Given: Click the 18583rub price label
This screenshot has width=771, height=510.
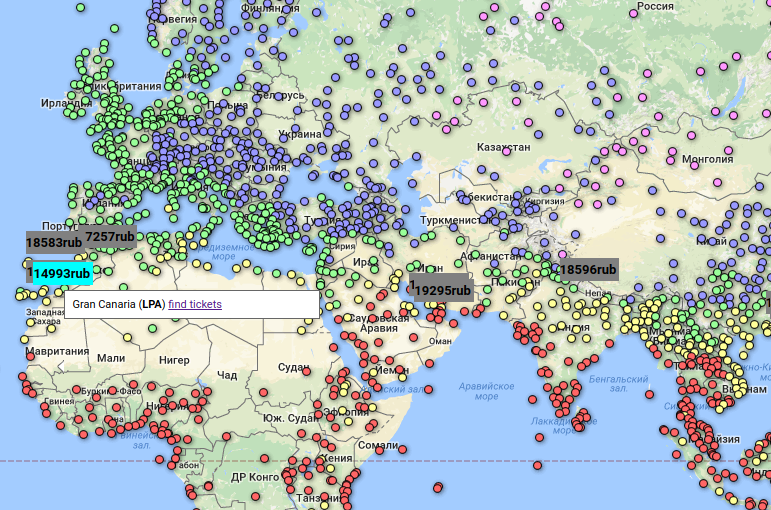Looking at the screenshot, I should 53,242.
